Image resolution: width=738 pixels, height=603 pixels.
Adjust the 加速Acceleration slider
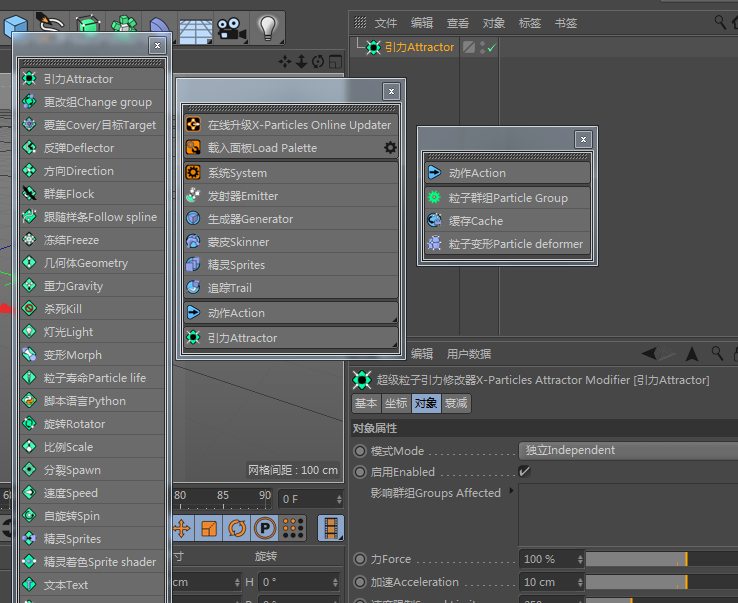point(662,582)
